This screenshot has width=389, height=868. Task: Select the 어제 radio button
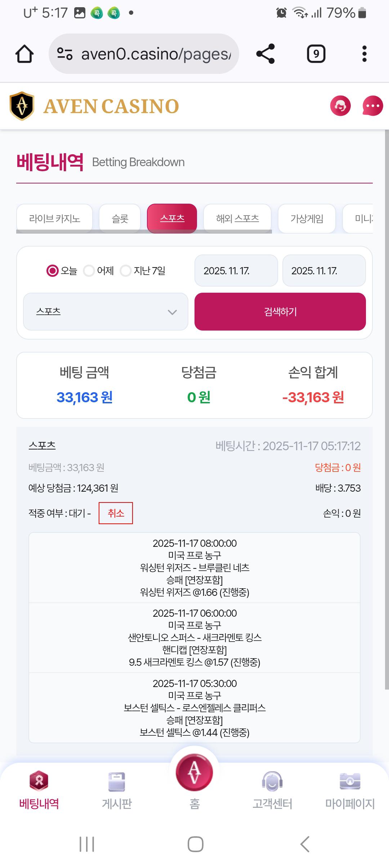89,270
